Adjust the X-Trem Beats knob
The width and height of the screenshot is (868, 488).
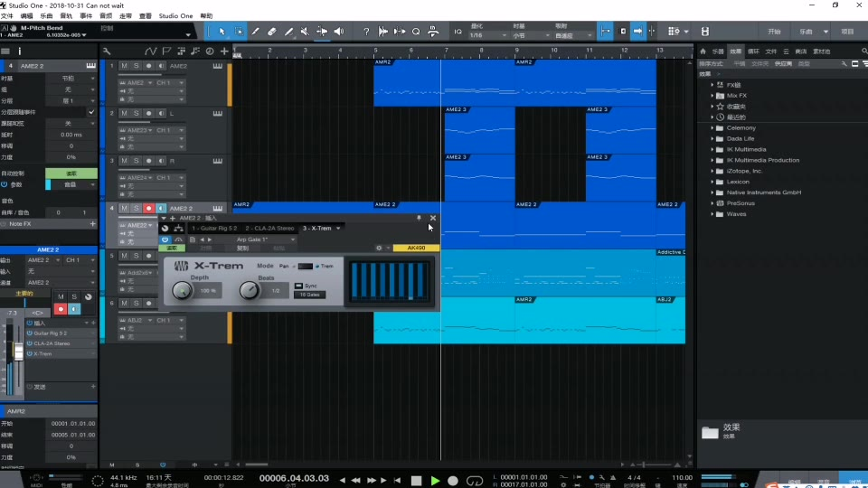250,290
